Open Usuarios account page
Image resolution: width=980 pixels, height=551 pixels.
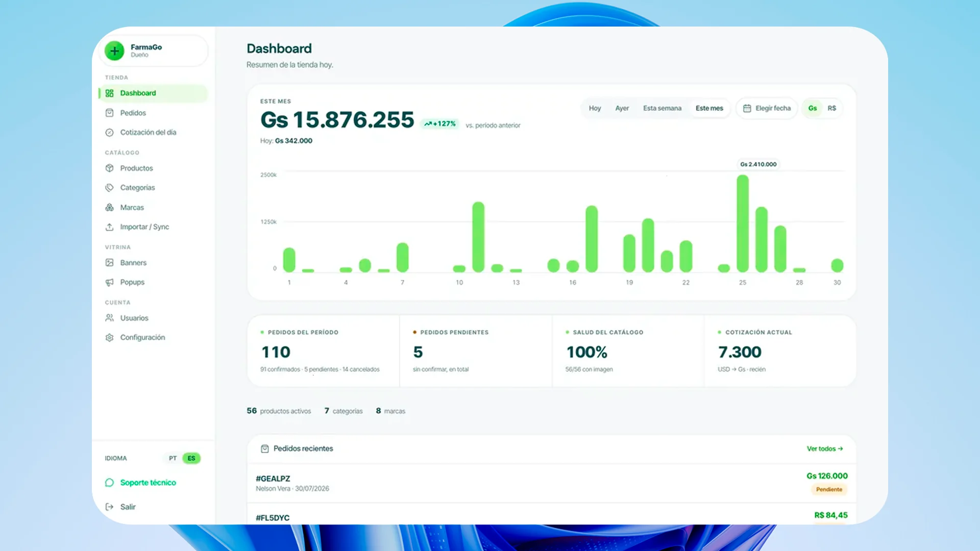pos(153,318)
